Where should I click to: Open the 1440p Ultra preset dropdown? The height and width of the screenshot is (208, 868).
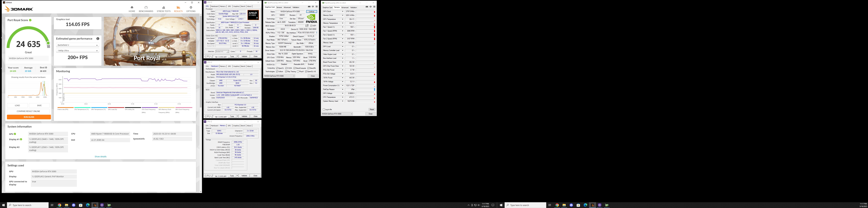(78, 51)
